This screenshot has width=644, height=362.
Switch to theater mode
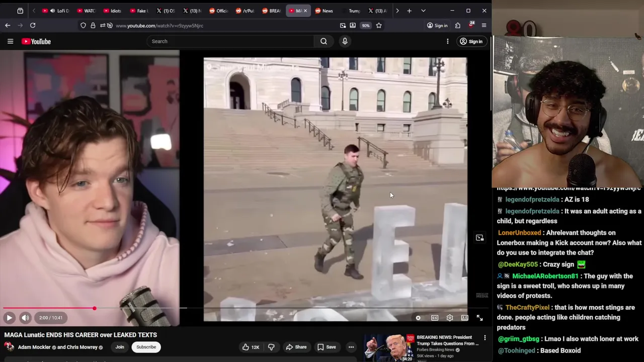point(465,318)
